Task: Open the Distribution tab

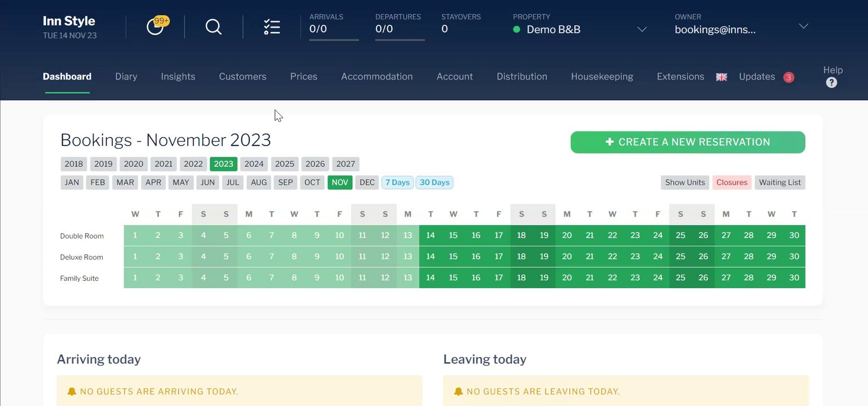Action: click(522, 77)
